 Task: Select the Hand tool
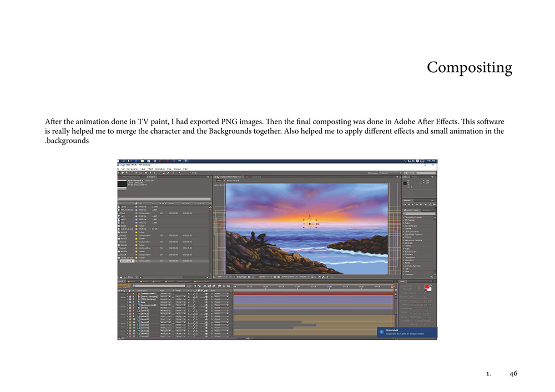123,172
